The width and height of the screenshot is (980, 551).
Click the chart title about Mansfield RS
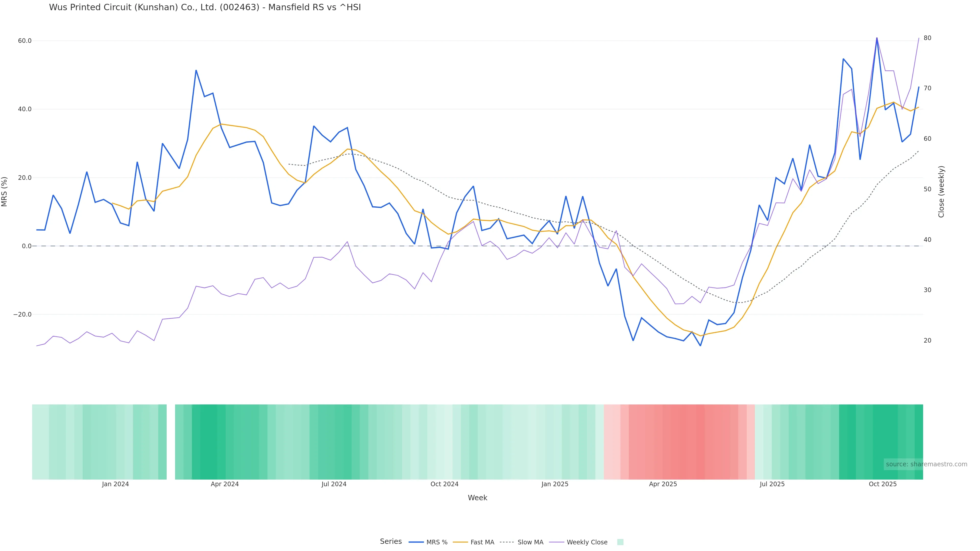[205, 7]
